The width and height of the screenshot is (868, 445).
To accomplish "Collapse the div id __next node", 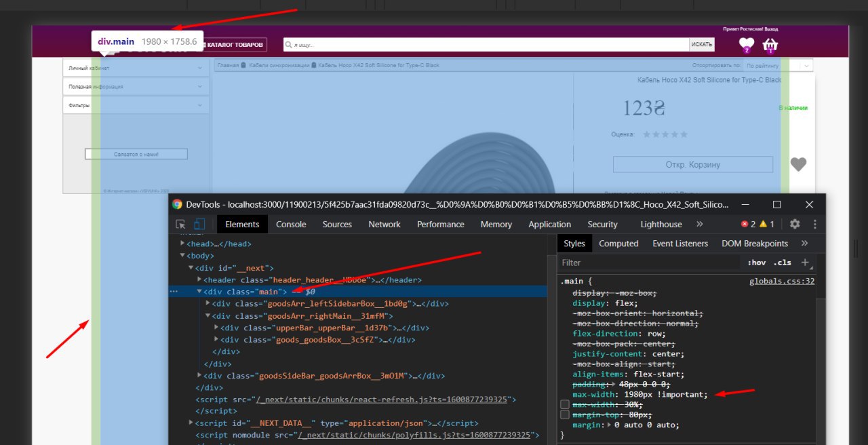I will pos(191,268).
